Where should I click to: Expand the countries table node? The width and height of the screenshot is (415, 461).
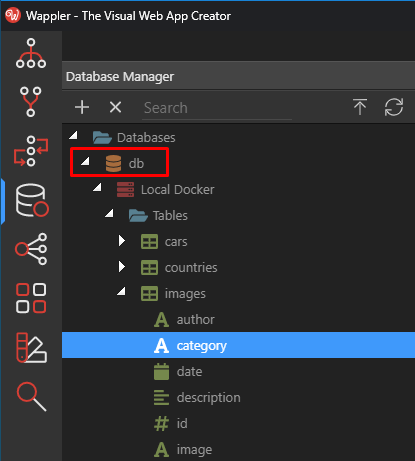coord(122,267)
